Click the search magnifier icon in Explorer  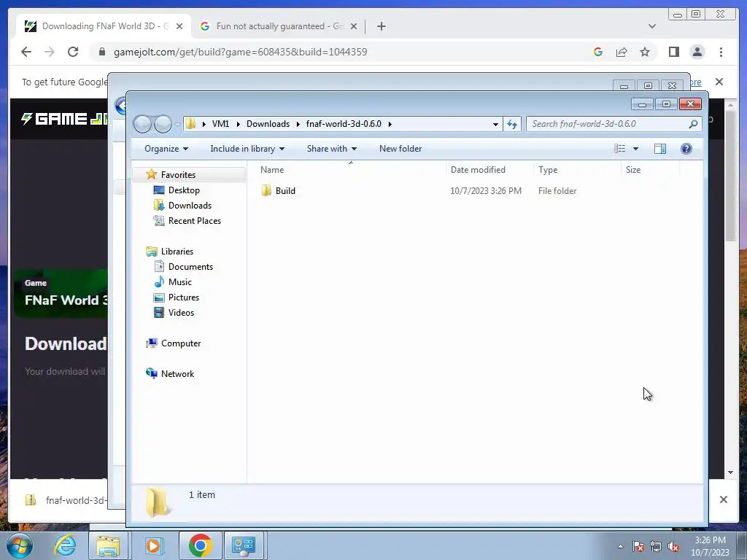tap(693, 124)
